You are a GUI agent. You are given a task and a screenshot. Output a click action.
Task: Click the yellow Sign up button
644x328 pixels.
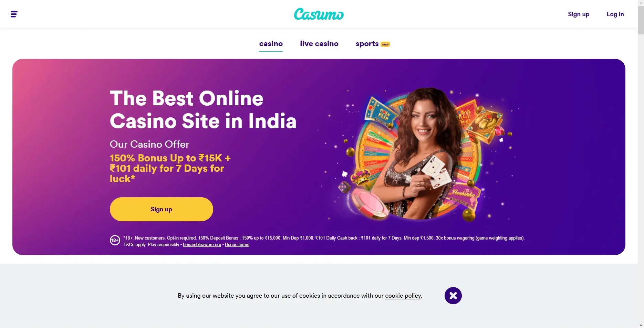pos(162,209)
